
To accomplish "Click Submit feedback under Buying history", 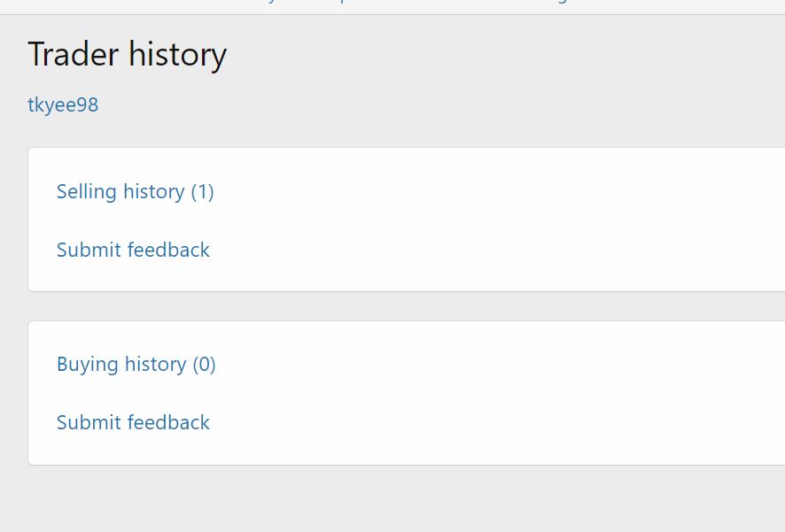I will (133, 422).
